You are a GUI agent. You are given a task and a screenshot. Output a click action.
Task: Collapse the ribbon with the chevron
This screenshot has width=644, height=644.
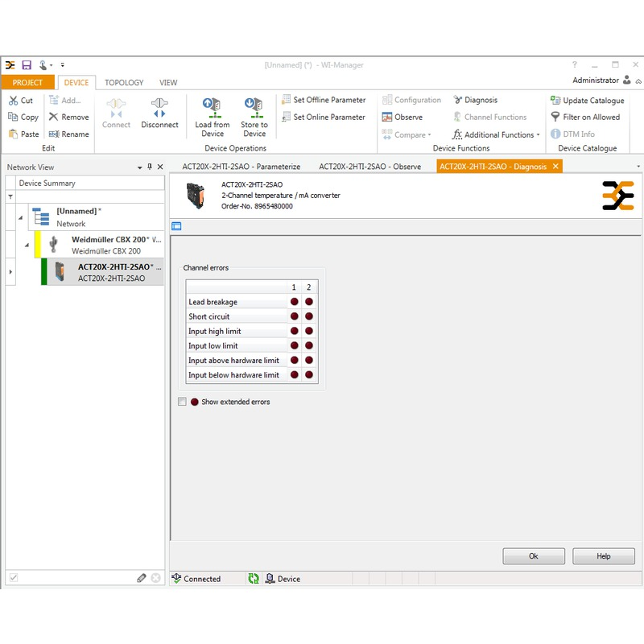click(x=638, y=81)
